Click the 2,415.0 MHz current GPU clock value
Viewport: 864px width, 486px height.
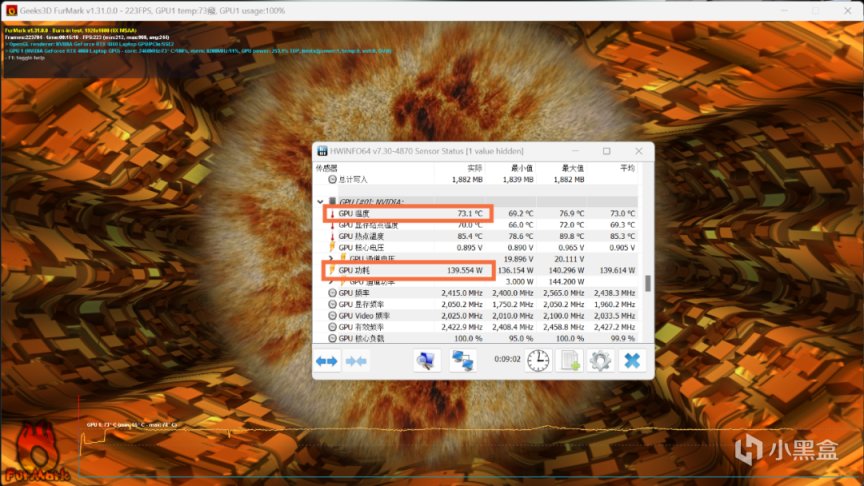coord(462,293)
